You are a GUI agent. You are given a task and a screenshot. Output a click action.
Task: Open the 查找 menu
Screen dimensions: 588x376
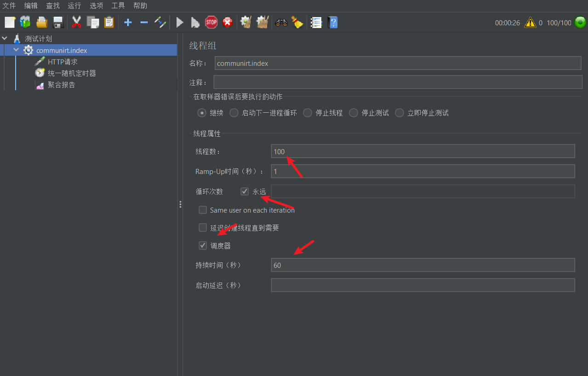coord(53,6)
